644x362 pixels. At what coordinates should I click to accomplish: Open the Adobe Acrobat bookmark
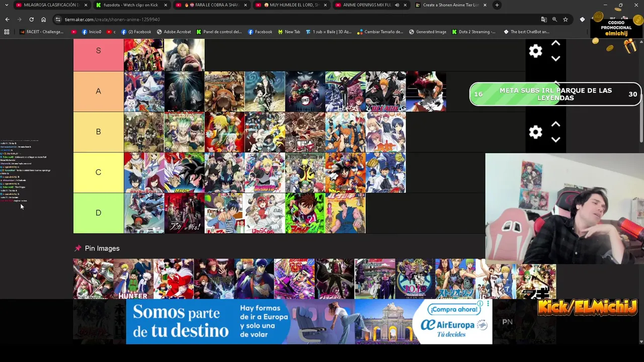(174, 32)
